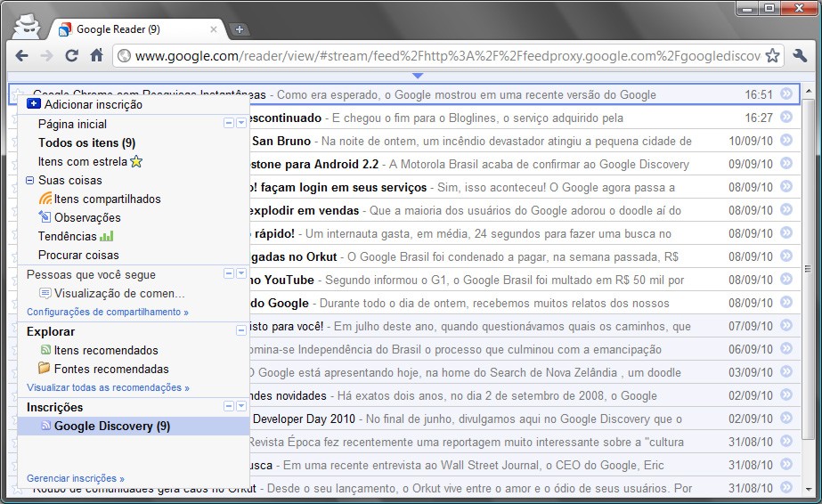Open options dropdown for Pessoas que você segue
Viewport: 822px width, 504px height.
[241, 273]
